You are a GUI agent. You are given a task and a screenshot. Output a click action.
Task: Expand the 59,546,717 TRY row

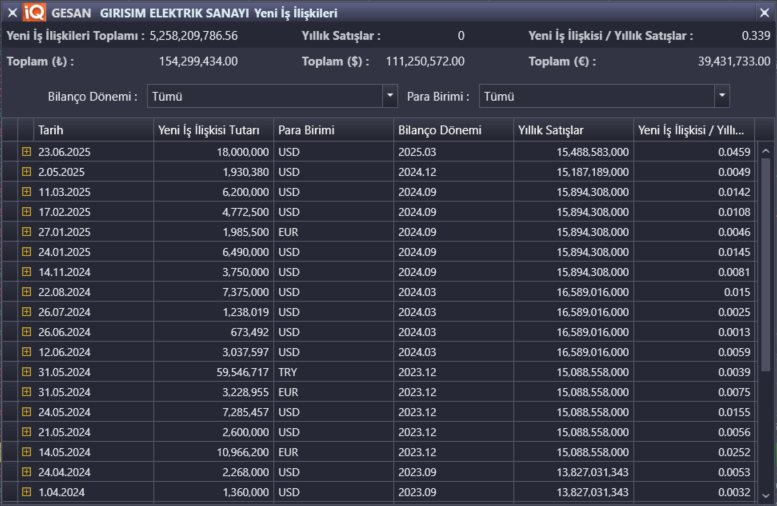click(x=26, y=372)
